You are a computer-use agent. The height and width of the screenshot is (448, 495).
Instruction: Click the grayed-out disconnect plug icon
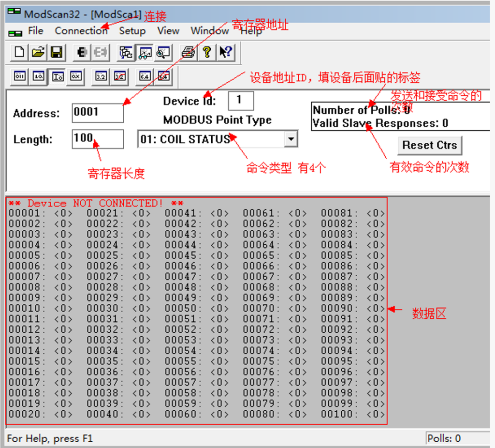pos(101,52)
